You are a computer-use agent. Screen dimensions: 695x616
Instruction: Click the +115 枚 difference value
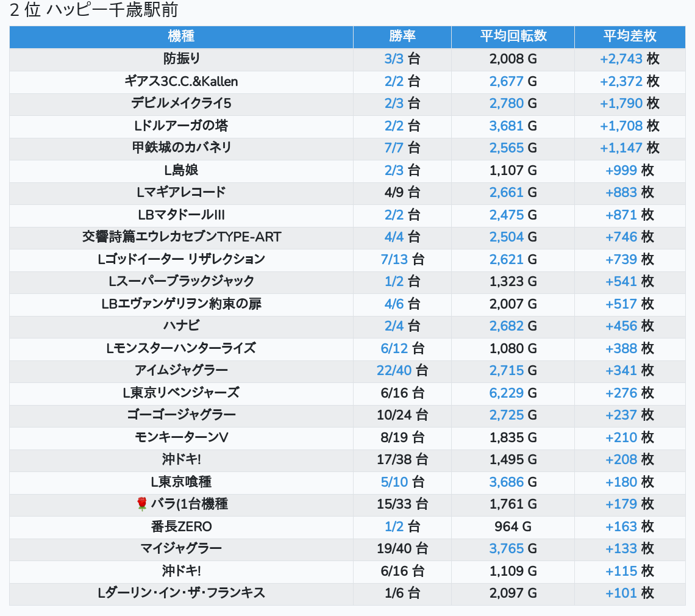(629, 571)
